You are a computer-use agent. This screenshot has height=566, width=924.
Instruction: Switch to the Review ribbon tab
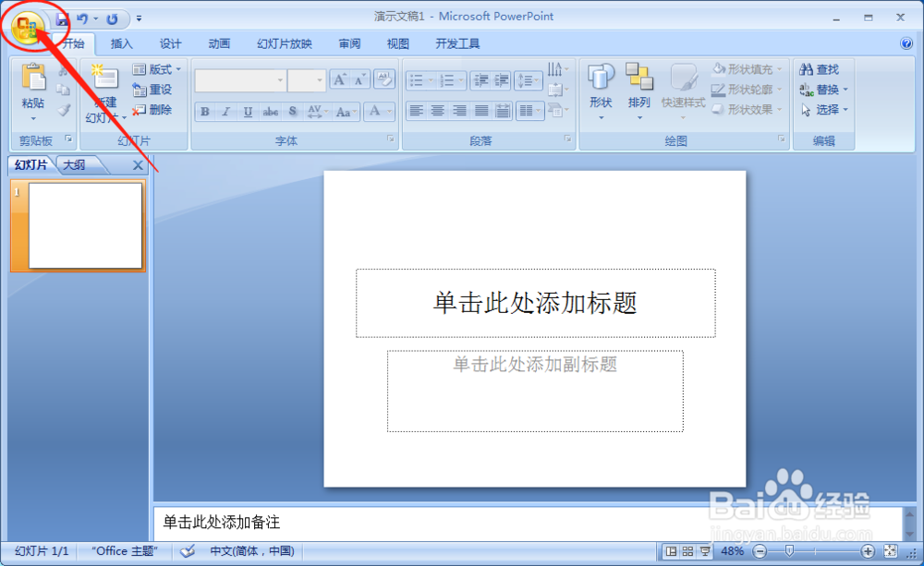[349, 43]
